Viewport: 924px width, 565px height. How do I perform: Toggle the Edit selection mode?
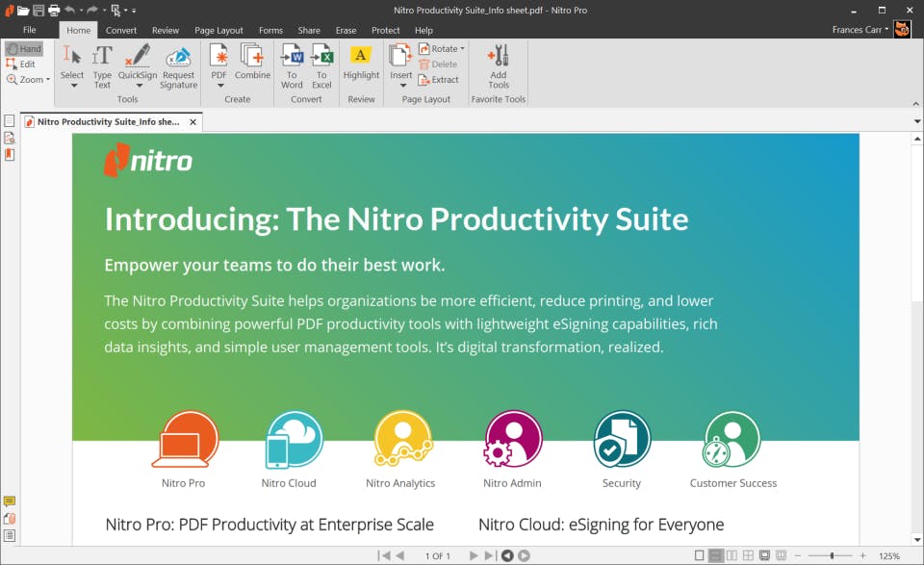[x=26, y=64]
